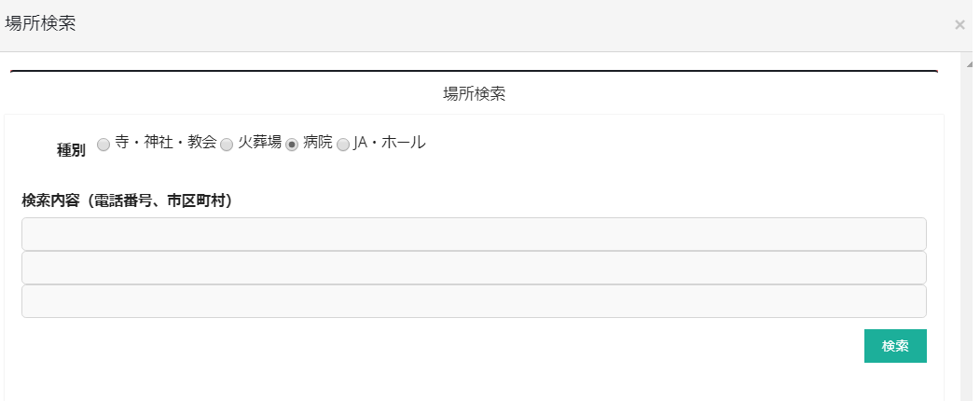
Task: Focus the second 検索内容 input field
Action: [474, 268]
